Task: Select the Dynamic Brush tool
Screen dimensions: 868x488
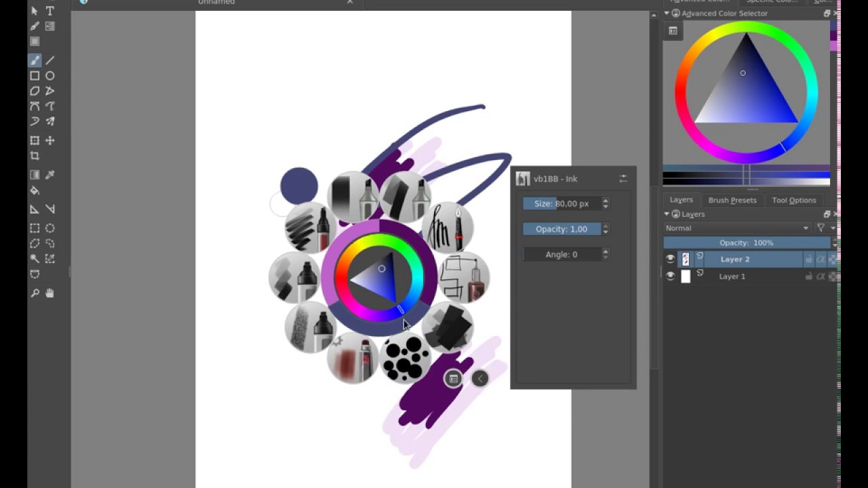Action: pos(35,121)
